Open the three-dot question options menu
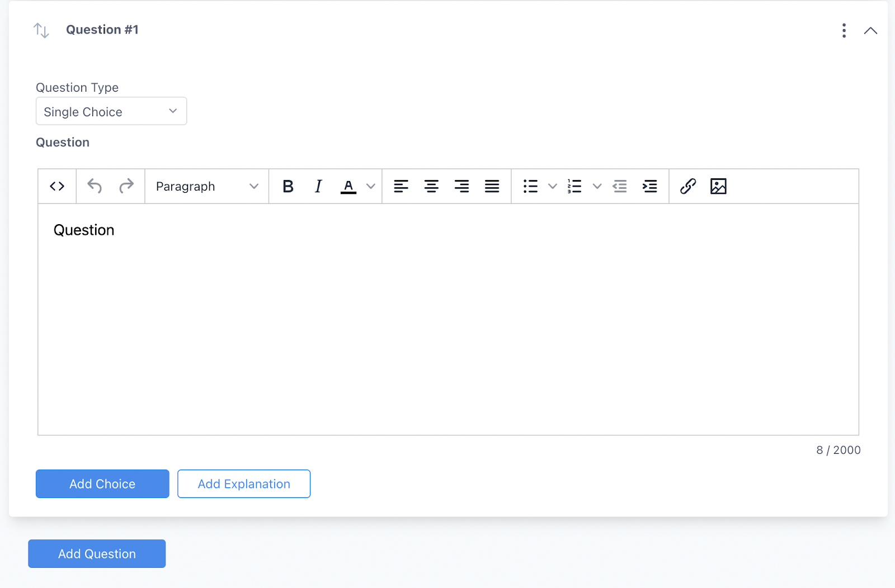This screenshot has width=895, height=588. click(x=844, y=31)
